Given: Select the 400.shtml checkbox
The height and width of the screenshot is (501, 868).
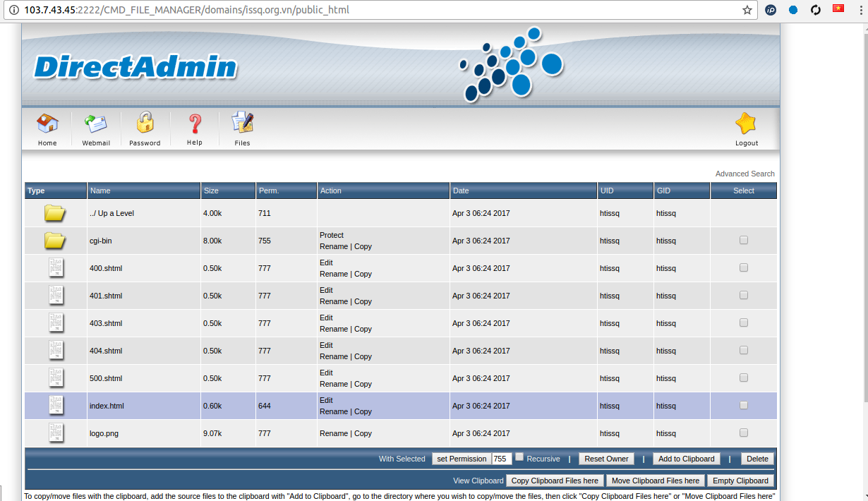Looking at the screenshot, I should pyautogui.click(x=744, y=267).
